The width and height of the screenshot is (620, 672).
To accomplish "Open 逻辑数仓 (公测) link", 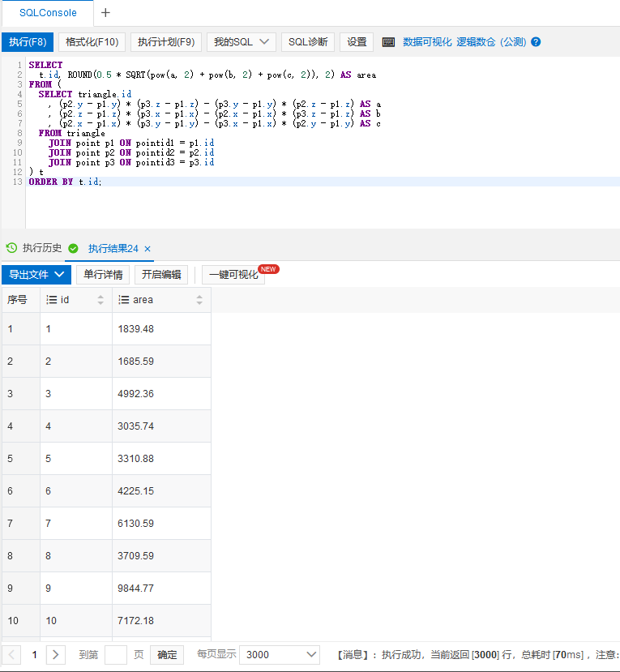I will [491, 42].
